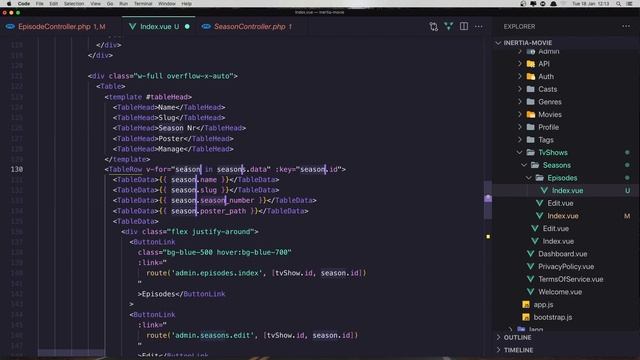Click the run/debug icon next to split editor

(x=449, y=26)
